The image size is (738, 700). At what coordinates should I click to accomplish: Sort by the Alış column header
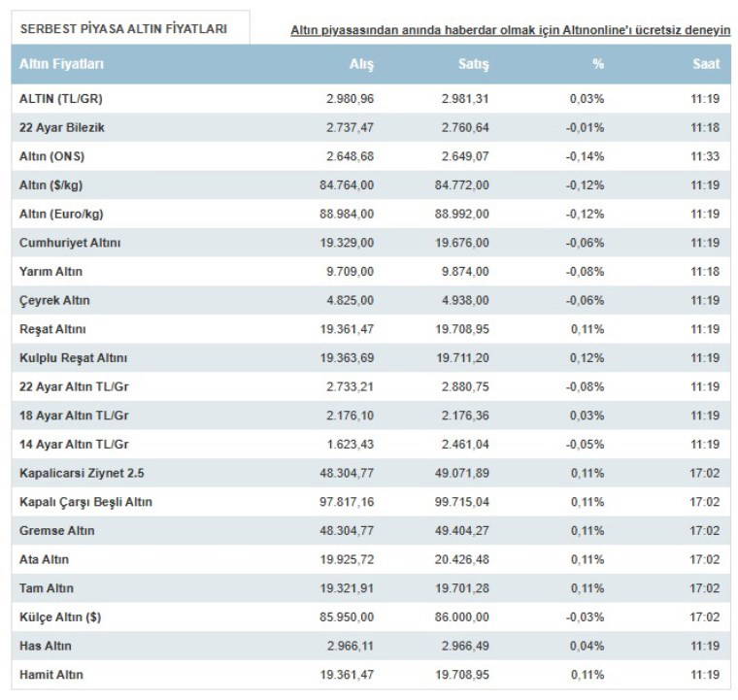pyautogui.click(x=361, y=65)
